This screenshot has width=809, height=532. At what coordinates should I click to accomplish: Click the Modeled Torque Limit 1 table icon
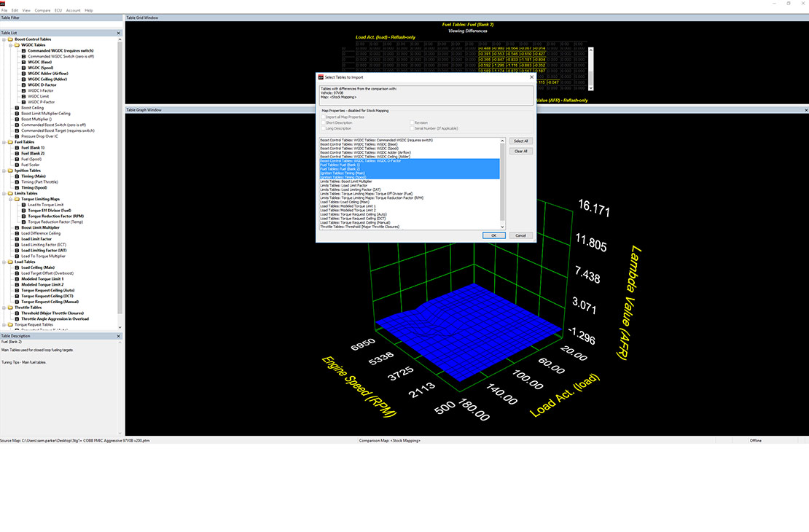point(17,278)
